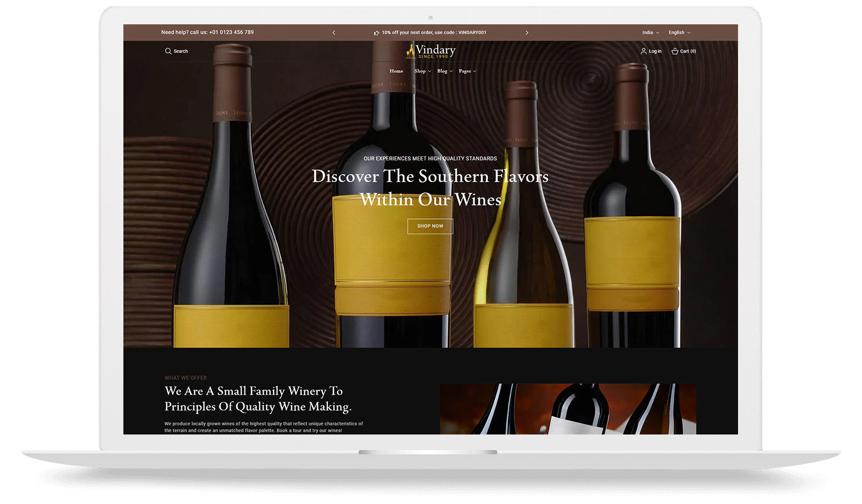862x504 pixels.
Task: Click the Search text label
Action: 181,52
